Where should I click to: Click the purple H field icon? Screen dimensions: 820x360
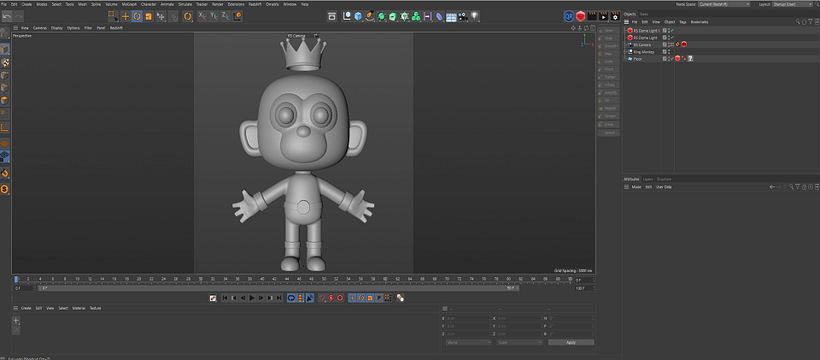tap(428, 16)
